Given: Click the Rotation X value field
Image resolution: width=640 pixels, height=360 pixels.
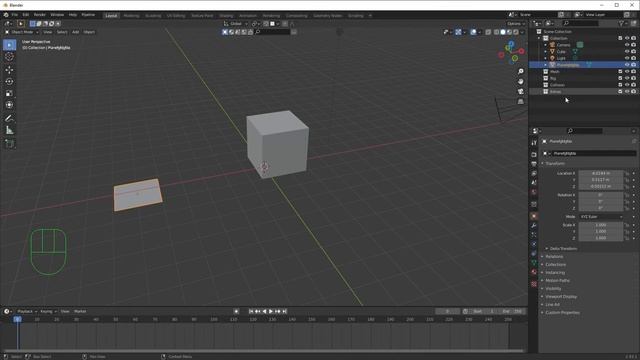Looking at the screenshot, I should coord(601,195).
